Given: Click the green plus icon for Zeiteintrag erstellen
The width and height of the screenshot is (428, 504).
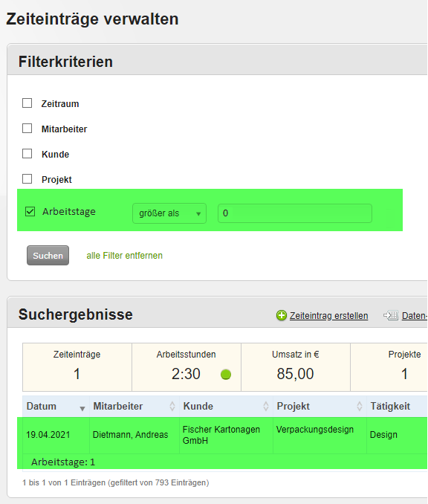Looking at the screenshot, I should [281, 315].
